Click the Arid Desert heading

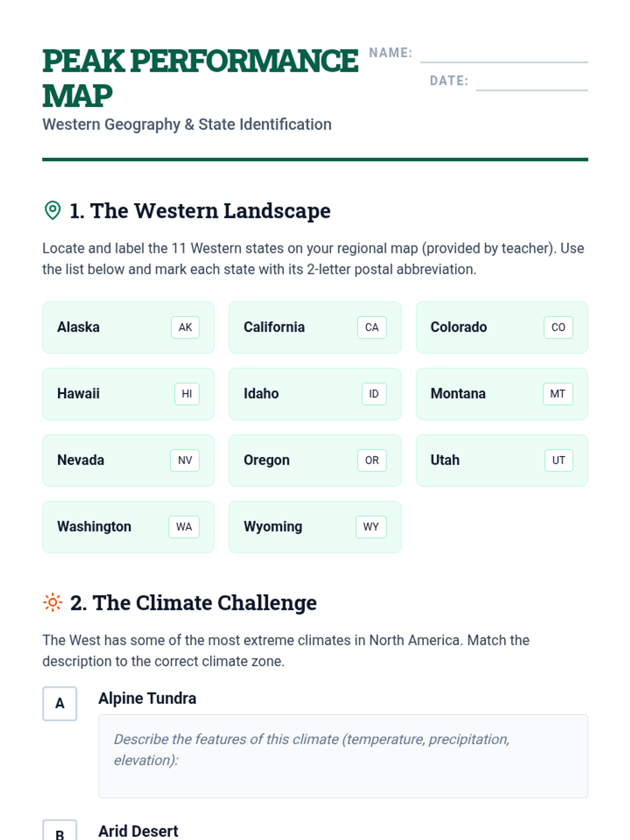click(x=138, y=832)
